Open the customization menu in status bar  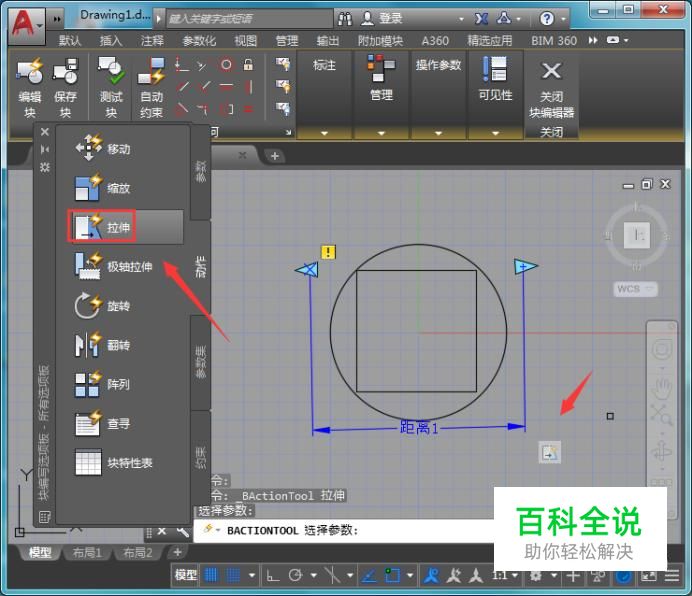coord(672,575)
